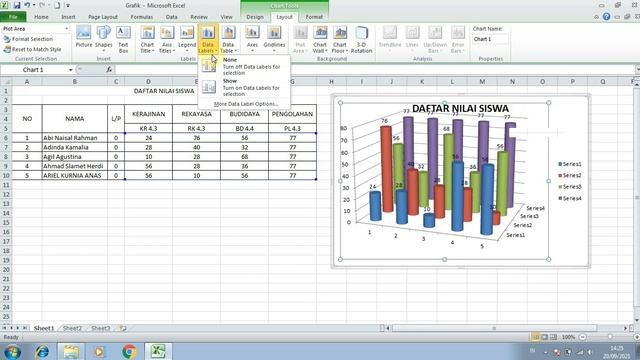Open Google Chrome from the taskbar
The height and width of the screenshot is (360, 640).
point(129,351)
